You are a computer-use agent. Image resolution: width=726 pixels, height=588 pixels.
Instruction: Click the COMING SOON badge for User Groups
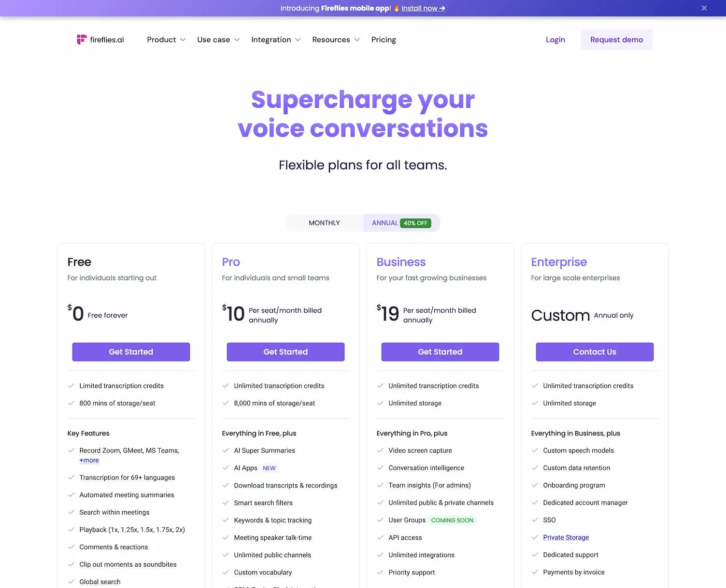pyautogui.click(x=452, y=520)
